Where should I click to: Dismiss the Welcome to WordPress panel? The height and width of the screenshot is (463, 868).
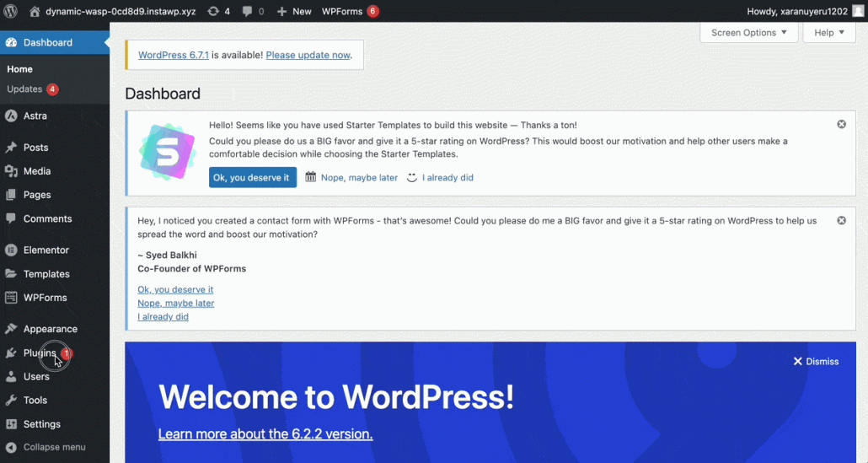[817, 362]
